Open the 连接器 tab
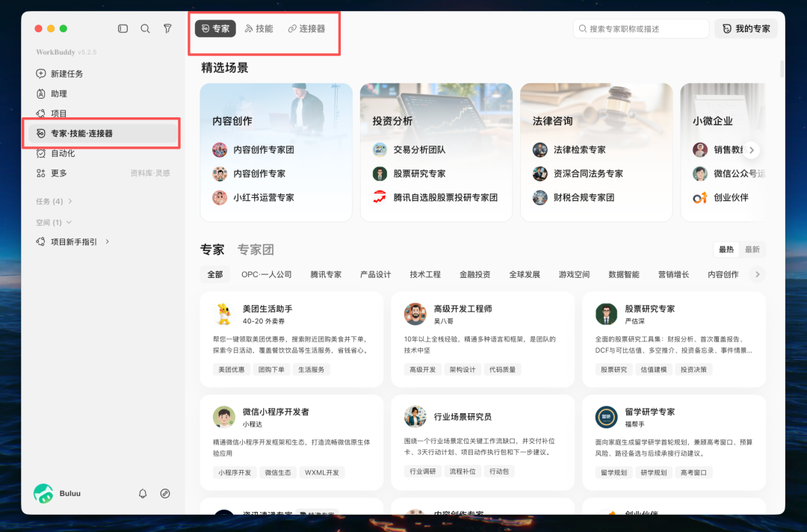This screenshot has height=532, width=807. (x=307, y=29)
